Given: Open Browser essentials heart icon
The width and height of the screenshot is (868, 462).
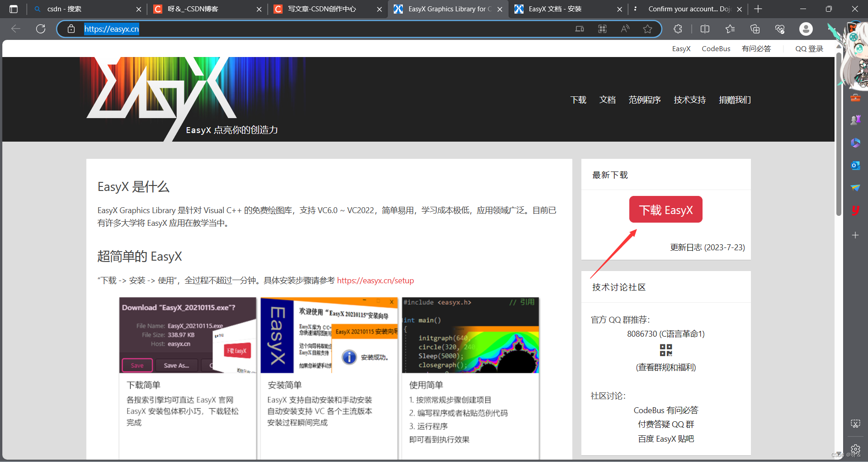Looking at the screenshot, I should click(x=780, y=29).
